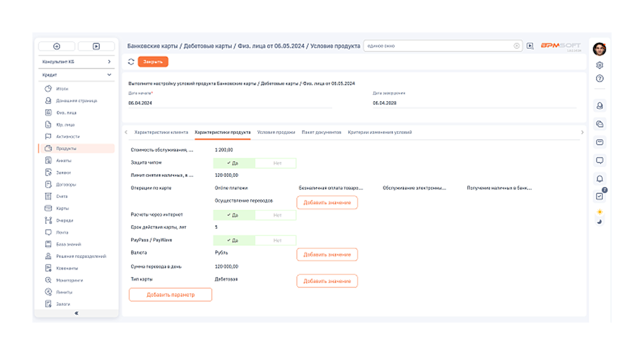
Task: Switch to Условия продажи tab
Action: click(x=276, y=132)
